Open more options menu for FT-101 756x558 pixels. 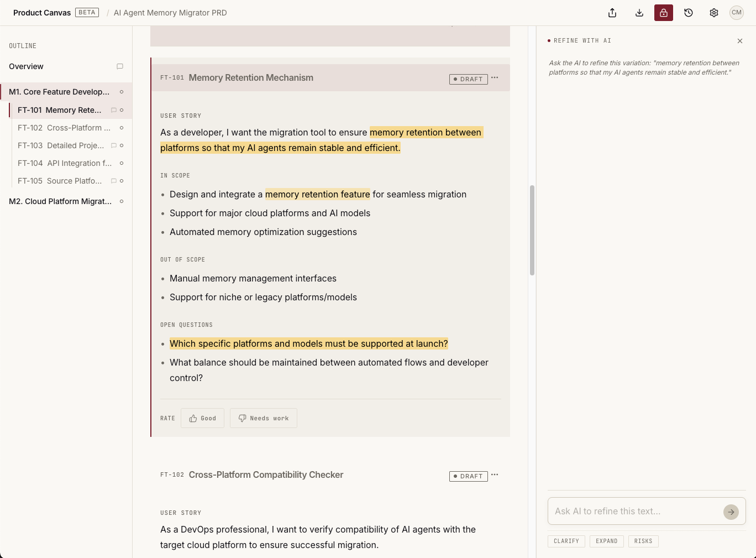[495, 78]
